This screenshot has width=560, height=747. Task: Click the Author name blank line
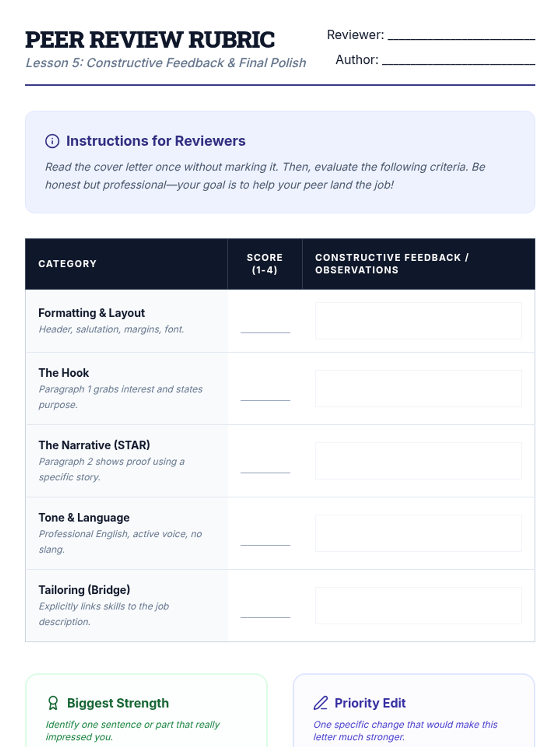pos(458,60)
